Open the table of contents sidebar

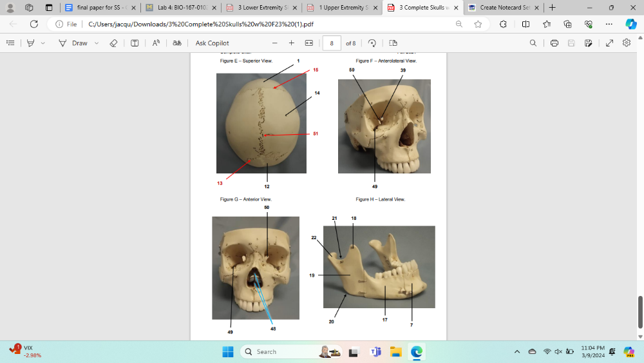[x=10, y=43]
